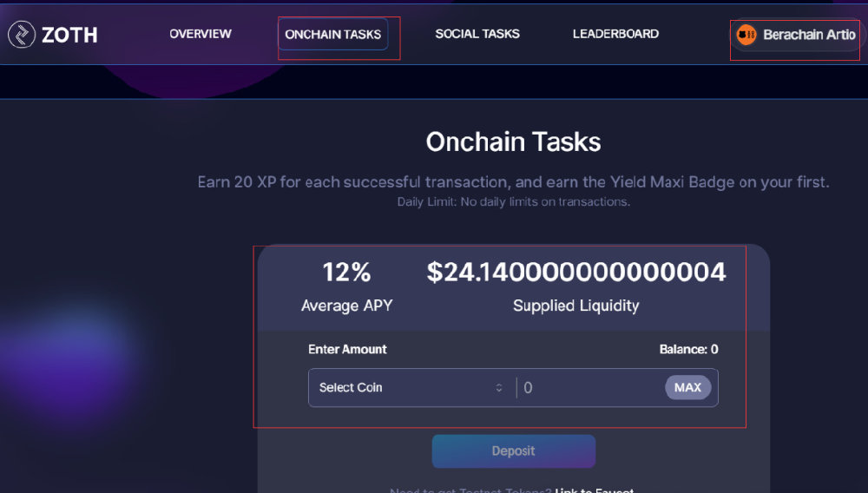Viewport: 868px width, 493px height.
Task: Click the Deposit button
Action: (x=514, y=451)
